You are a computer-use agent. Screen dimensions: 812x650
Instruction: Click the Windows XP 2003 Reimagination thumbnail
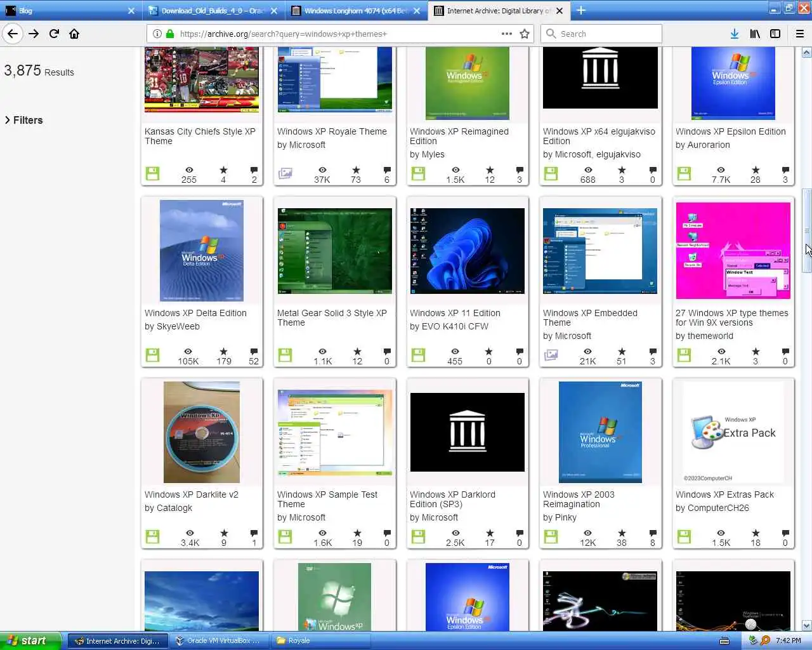pyautogui.click(x=600, y=432)
